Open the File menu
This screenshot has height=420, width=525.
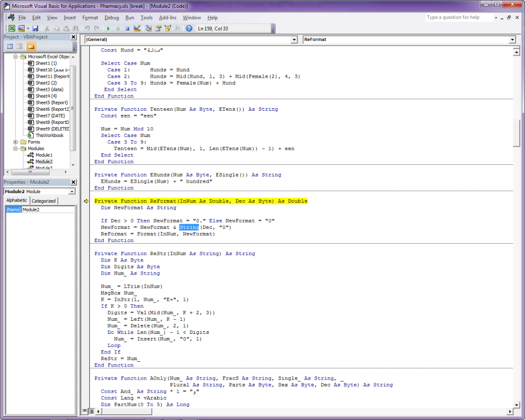coord(22,18)
